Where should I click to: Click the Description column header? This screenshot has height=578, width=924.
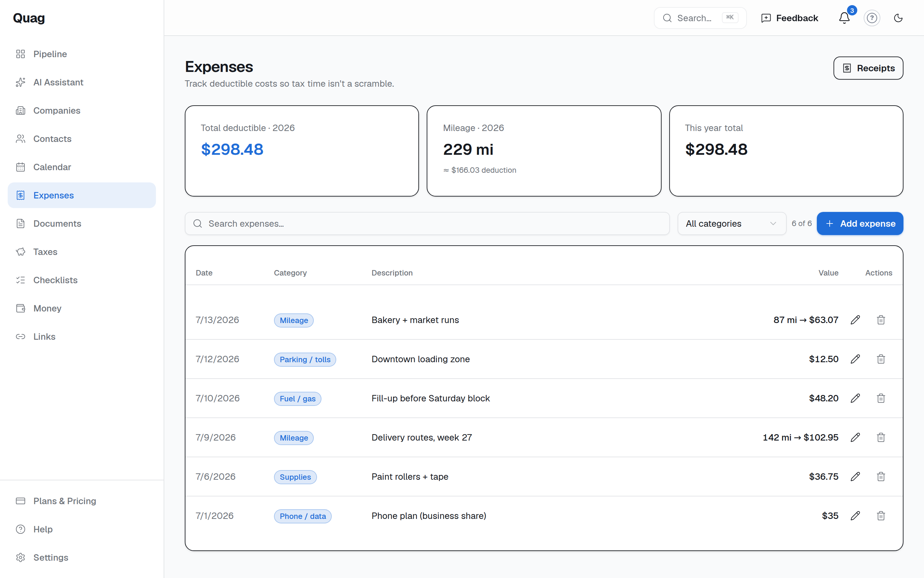[392, 273]
